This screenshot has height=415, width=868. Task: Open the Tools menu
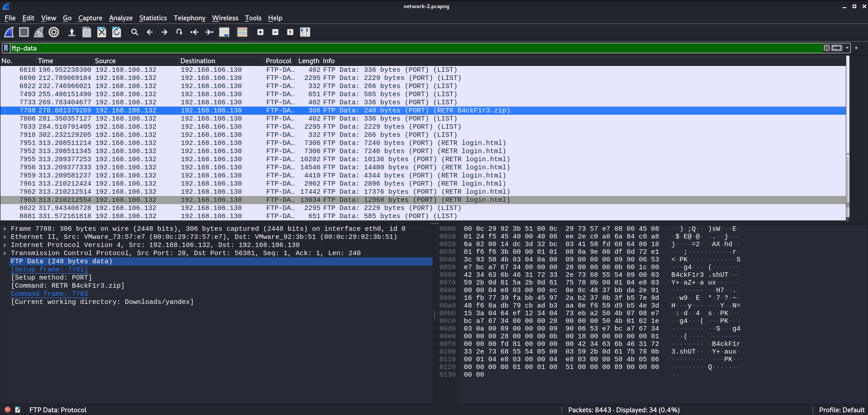(253, 18)
